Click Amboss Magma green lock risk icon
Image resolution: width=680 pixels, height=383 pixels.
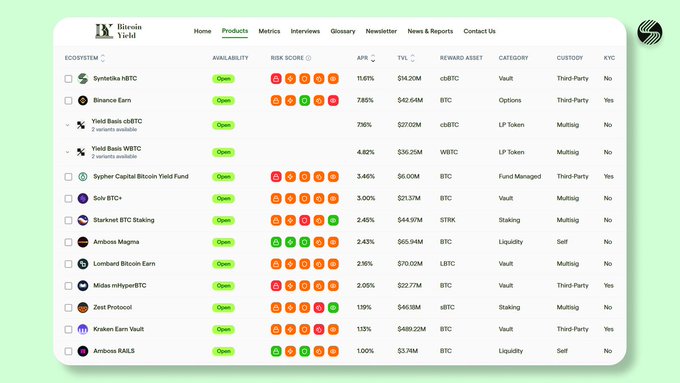pyautogui.click(x=276, y=242)
